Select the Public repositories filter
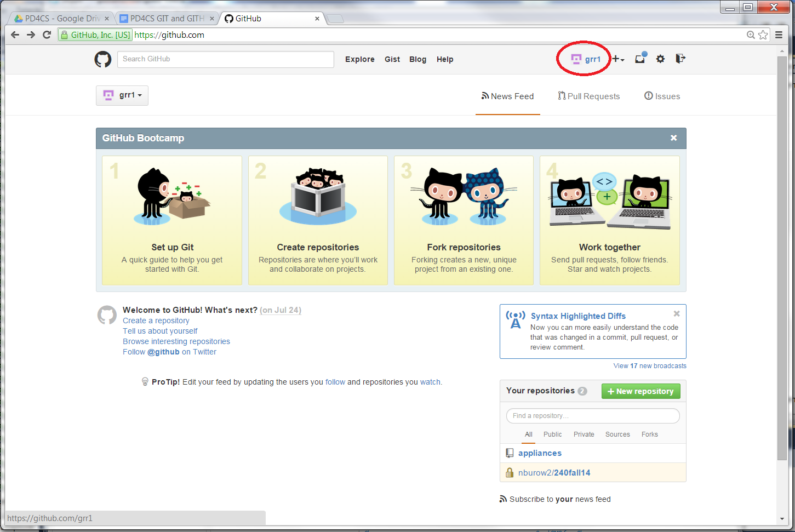The image size is (795, 532). coord(553,434)
